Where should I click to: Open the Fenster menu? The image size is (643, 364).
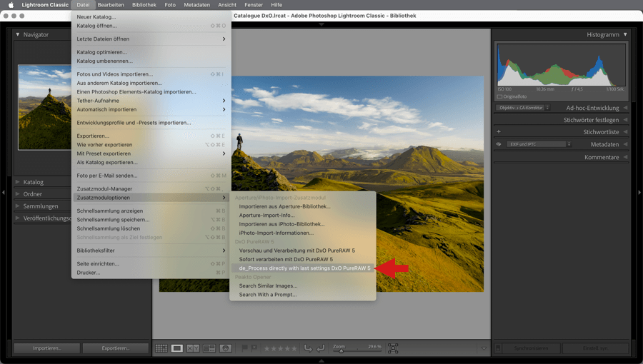coord(254,5)
